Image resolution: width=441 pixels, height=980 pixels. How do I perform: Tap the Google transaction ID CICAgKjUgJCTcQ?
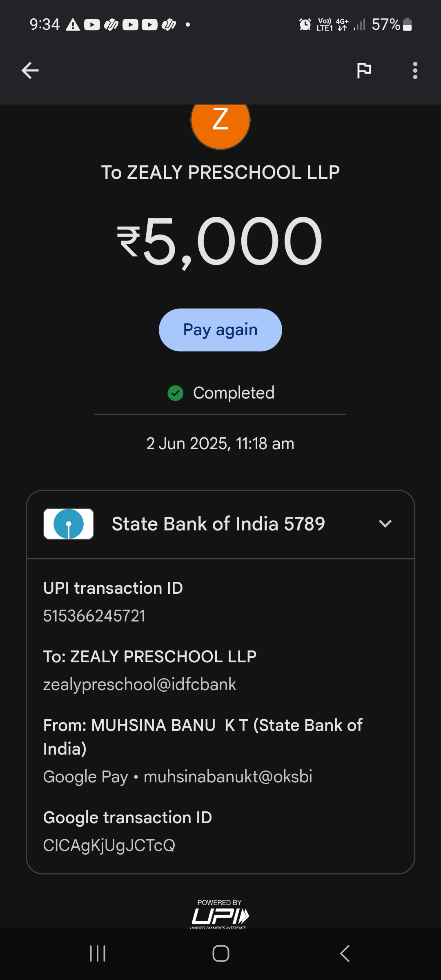coord(109,845)
